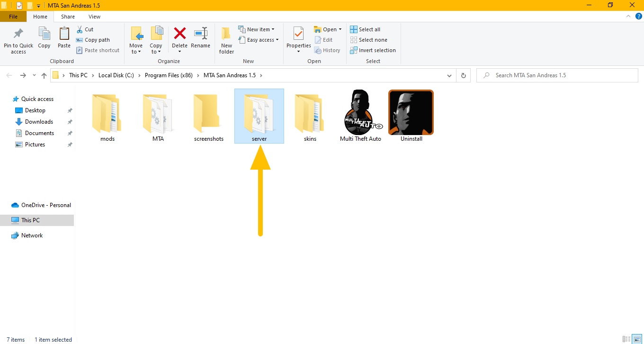Click Paste shortcut option
This screenshot has width=644, height=344.
point(98,50)
